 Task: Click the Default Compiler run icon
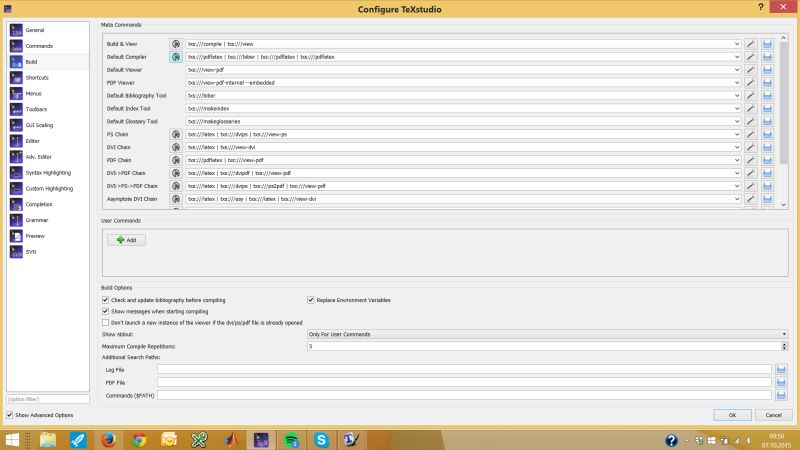tap(176, 57)
